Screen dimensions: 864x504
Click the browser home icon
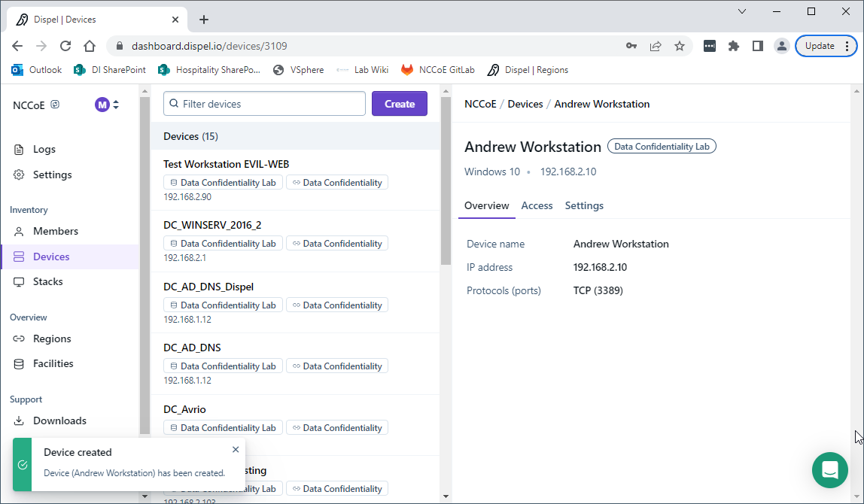90,46
